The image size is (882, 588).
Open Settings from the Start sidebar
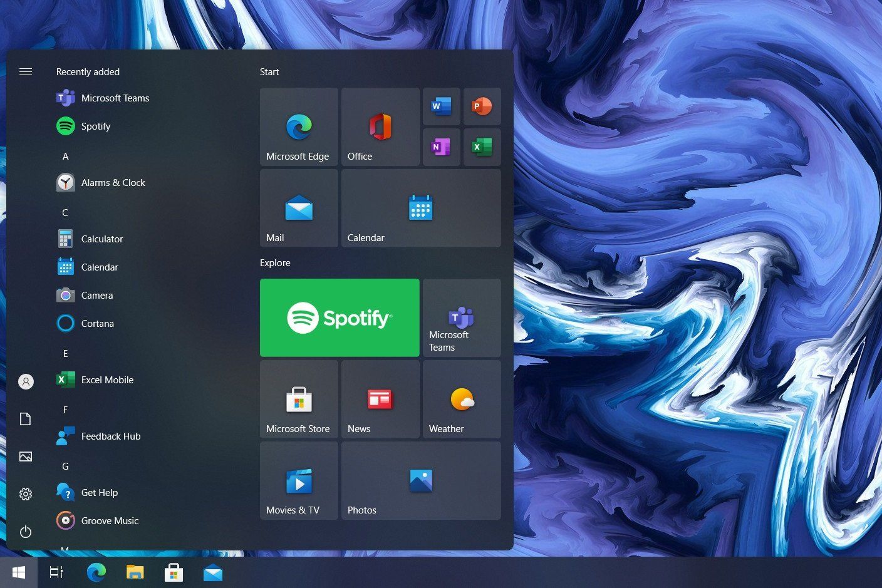pos(26,494)
